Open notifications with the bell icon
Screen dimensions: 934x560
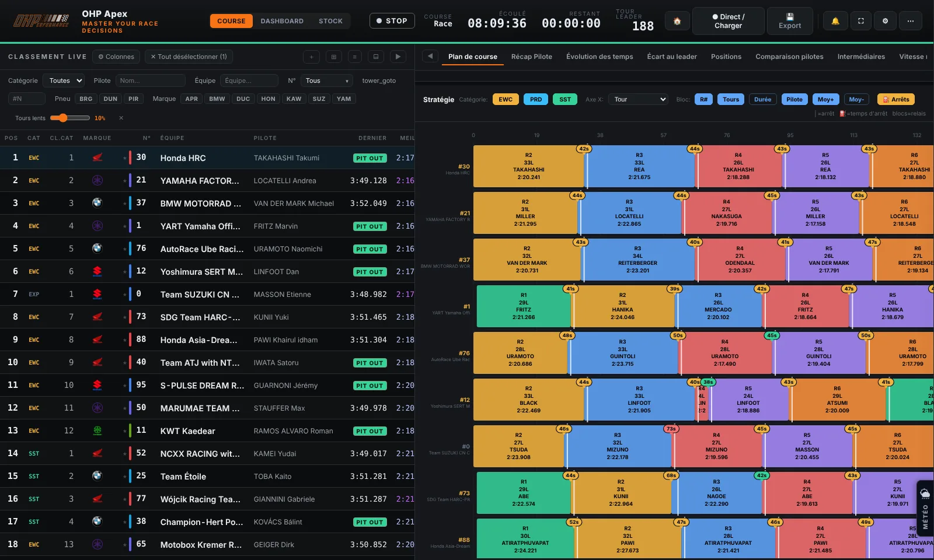click(x=835, y=21)
